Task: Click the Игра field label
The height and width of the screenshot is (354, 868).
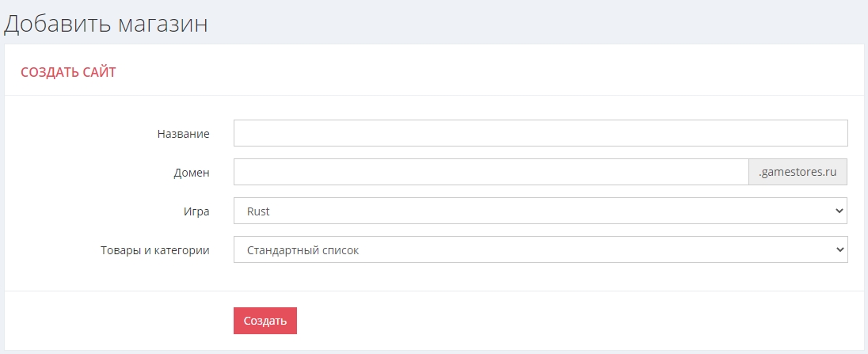Action: (x=196, y=211)
